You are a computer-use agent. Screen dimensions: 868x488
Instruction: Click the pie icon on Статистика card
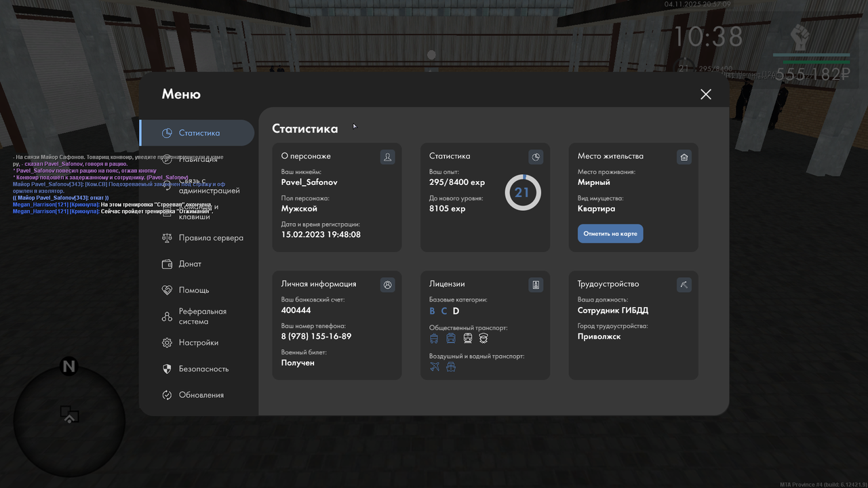click(x=536, y=157)
